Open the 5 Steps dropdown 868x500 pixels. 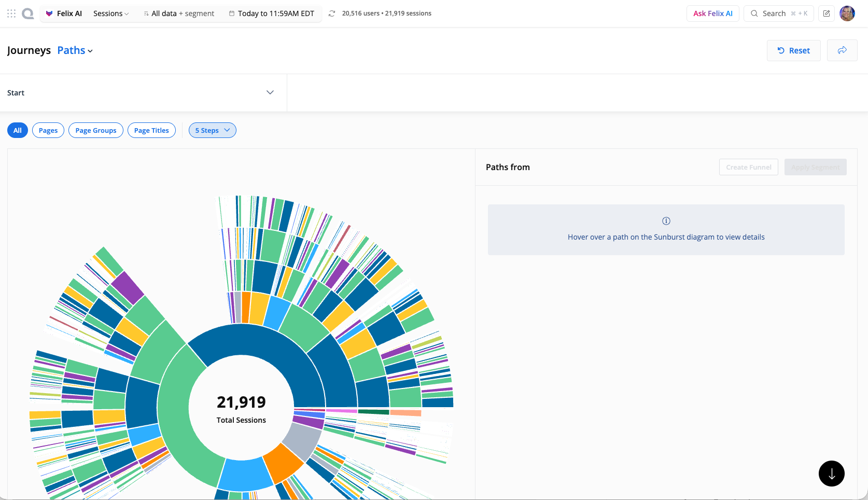pos(213,130)
